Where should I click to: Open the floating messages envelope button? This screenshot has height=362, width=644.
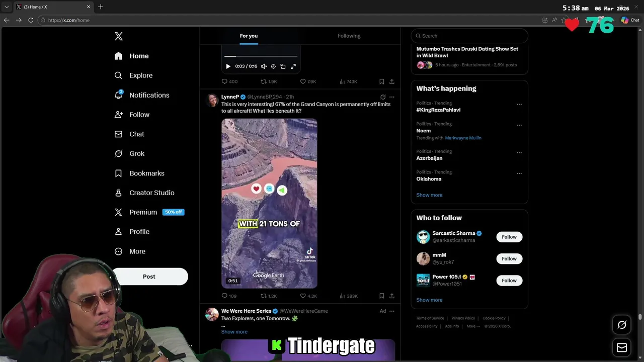pyautogui.click(x=622, y=347)
